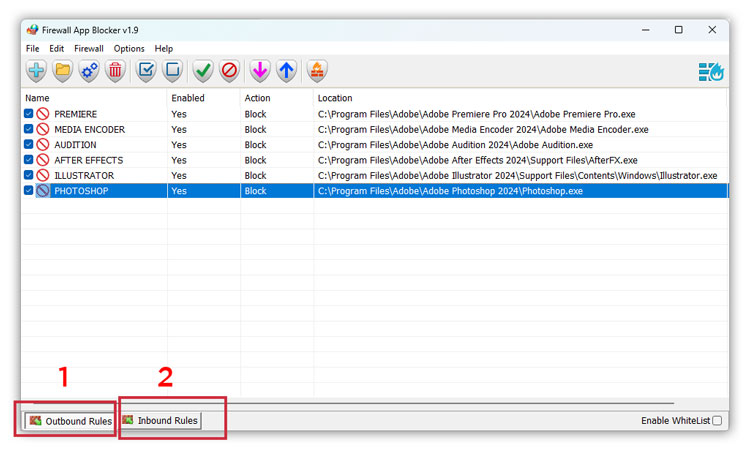The width and height of the screenshot is (750, 452).
Task: Select the PREMIERE rule name
Action: point(76,114)
